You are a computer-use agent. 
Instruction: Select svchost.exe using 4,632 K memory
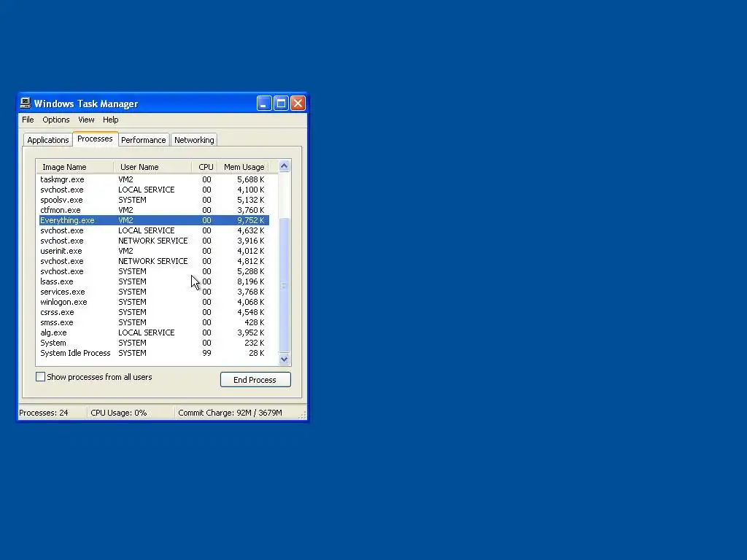154,230
